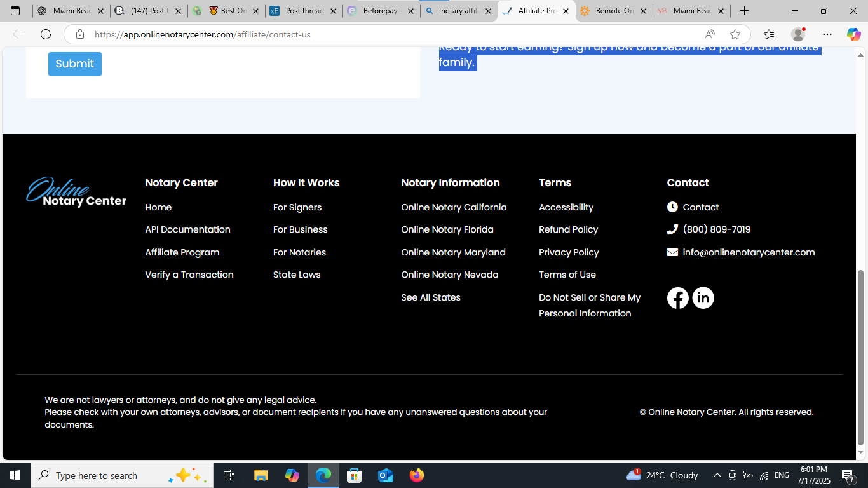868x488 pixels.
Task: Open Facebook icon in footer
Action: pos(677,297)
